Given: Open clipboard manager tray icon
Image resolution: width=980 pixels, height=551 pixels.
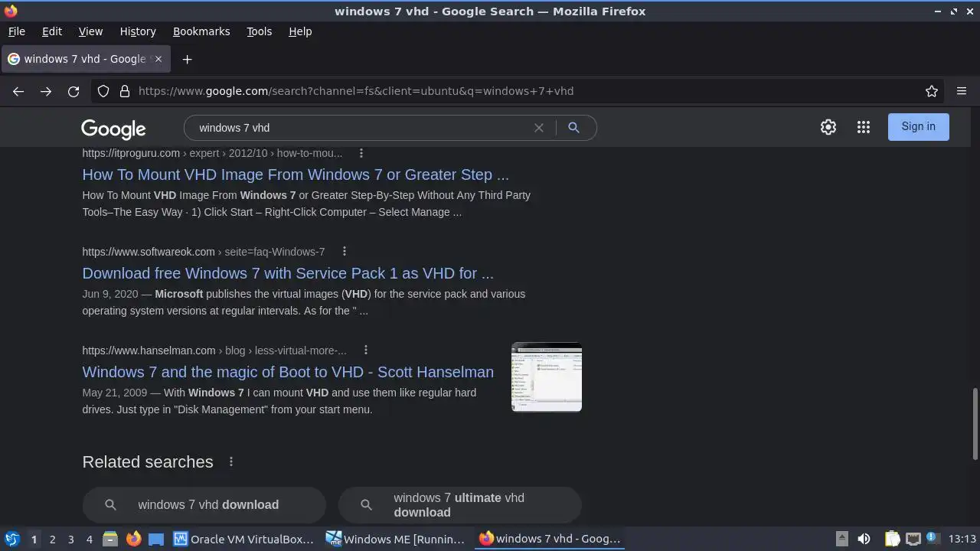Looking at the screenshot, I should [x=892, y=539].
